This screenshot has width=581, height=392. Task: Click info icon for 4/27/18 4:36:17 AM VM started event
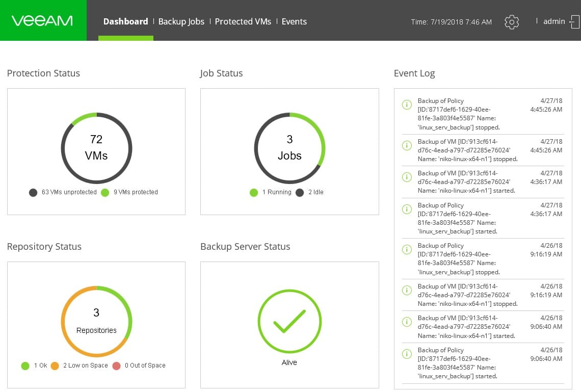coord(407,177)
